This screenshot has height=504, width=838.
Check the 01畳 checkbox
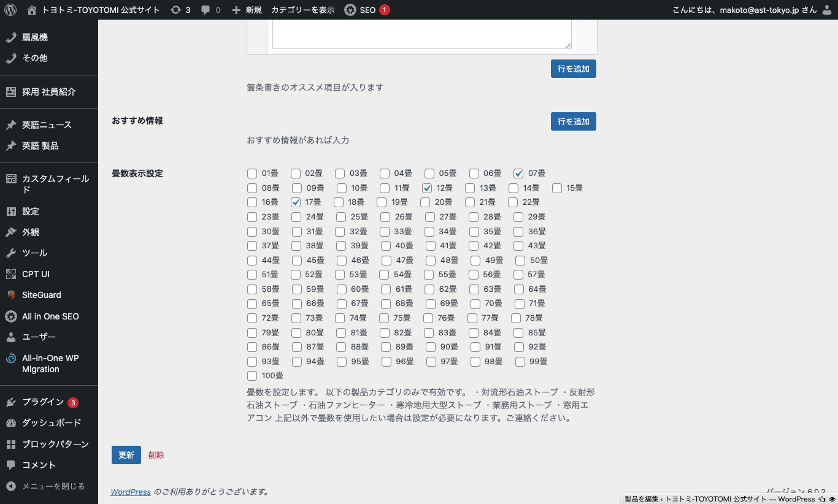[252, 174]
